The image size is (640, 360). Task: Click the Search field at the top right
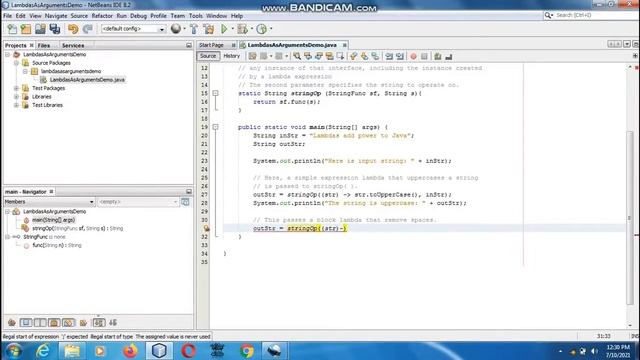(594, 15)
